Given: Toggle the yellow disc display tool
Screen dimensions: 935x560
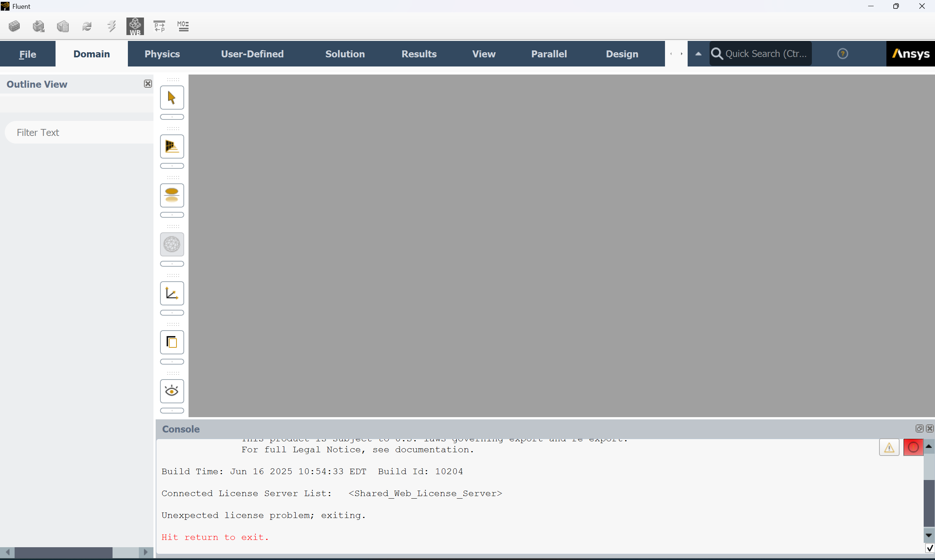Looking at the screenshot, I should [172, 195].
